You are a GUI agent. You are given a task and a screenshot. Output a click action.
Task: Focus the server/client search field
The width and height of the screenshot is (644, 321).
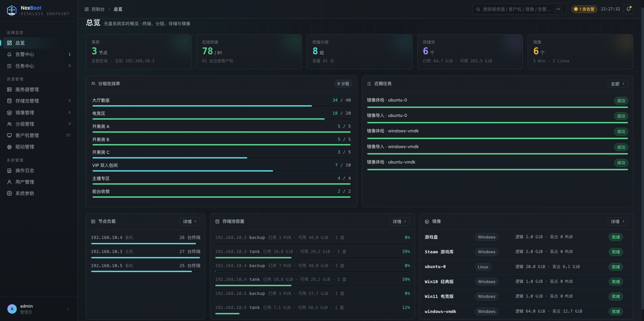[519, 9]
